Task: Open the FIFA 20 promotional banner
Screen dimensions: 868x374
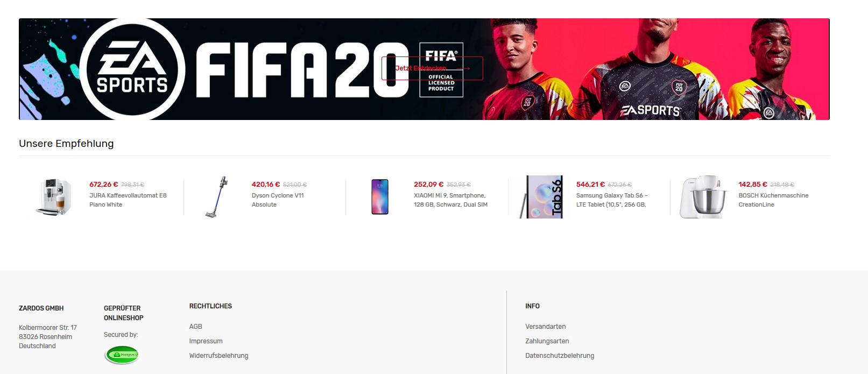Action: (424, 69)
